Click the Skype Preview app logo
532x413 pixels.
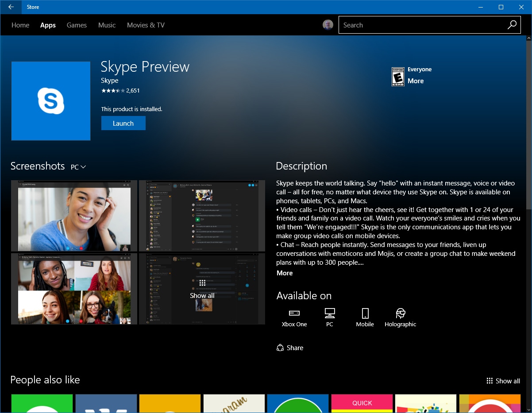coord(50,101)
